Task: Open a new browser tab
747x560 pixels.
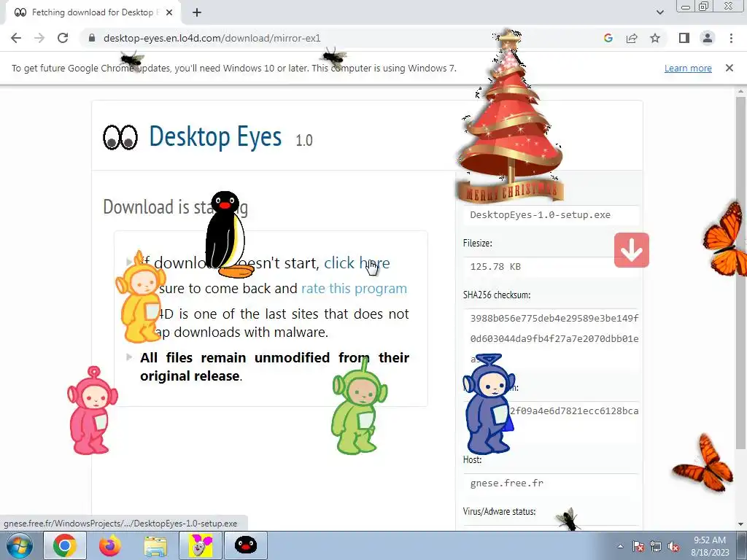Action: [x=197, y=12]
